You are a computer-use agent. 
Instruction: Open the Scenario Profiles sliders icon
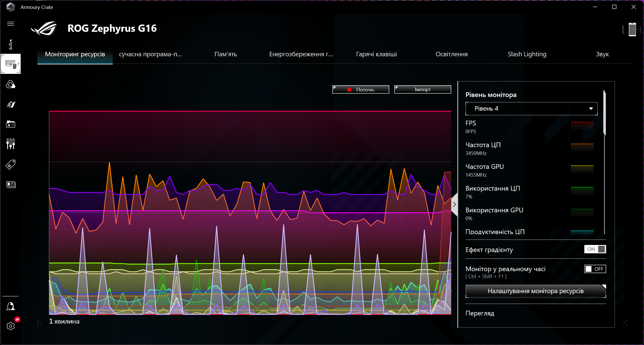(x=11, y=144)
